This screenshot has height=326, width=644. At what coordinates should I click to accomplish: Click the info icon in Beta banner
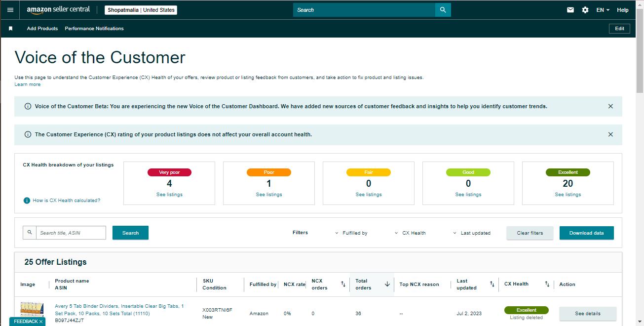click(x=28, y=106)
